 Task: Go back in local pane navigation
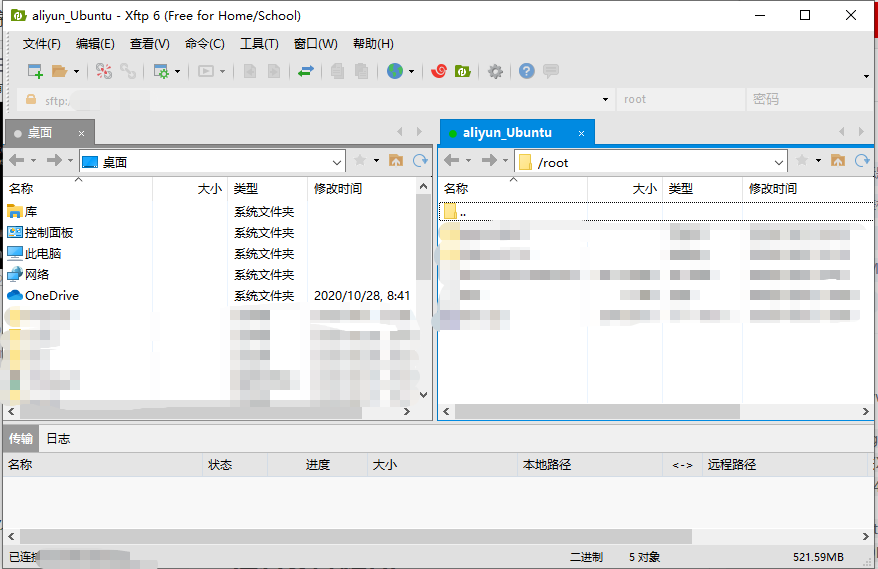[17, 161]
